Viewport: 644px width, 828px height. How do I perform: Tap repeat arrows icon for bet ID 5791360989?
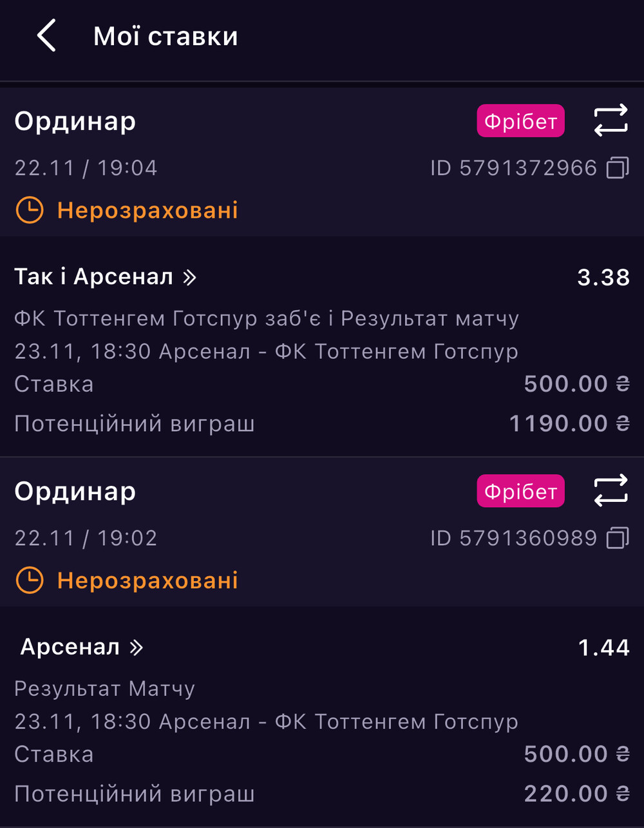click(610, 490)
